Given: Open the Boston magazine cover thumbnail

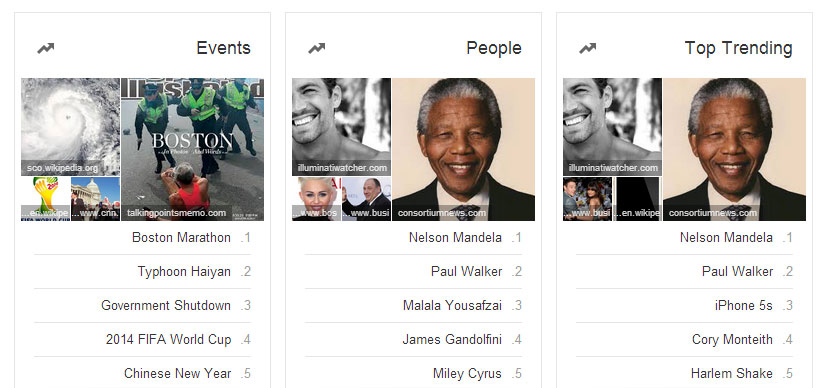Looking at the screenshot, I should point(193,150).
